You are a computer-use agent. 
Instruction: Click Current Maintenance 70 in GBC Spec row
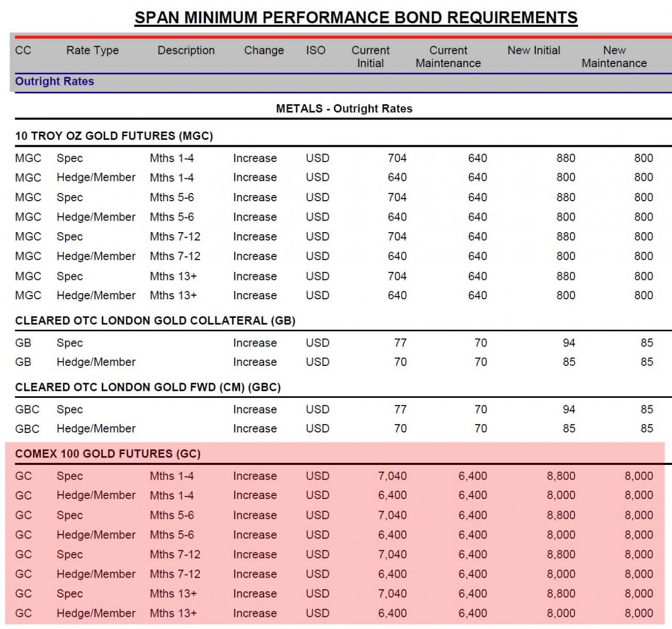tap(481, 409)
